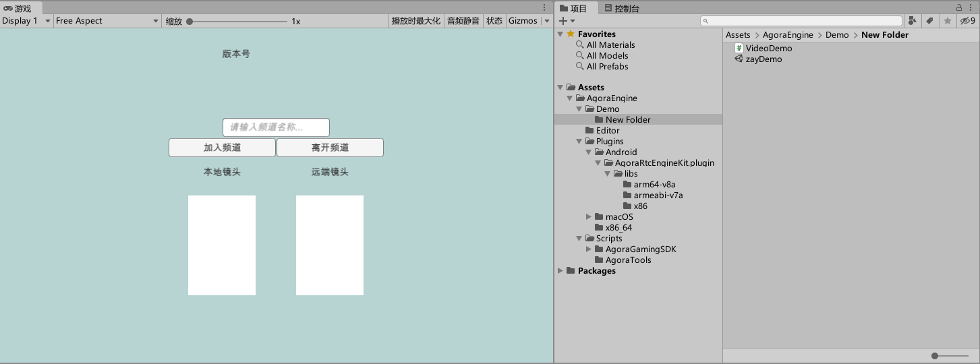Collapse the libs folder
The width and height of the screenshot is (980, 364).
click(x=607, y=173)
